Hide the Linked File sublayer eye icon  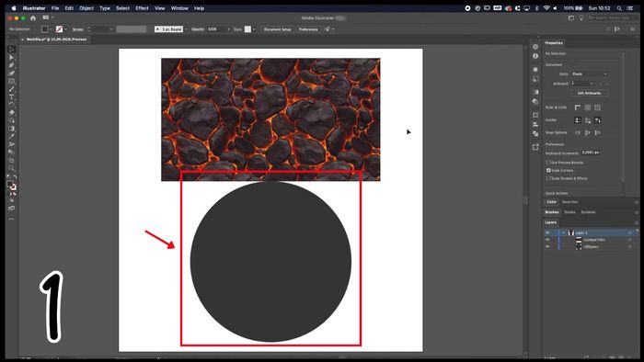point(547,240)
